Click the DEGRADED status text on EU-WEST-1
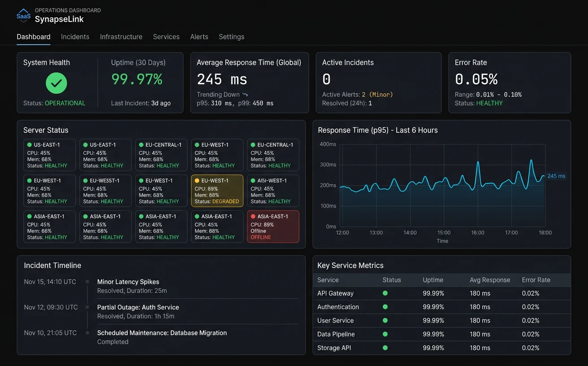 (225, 201)
